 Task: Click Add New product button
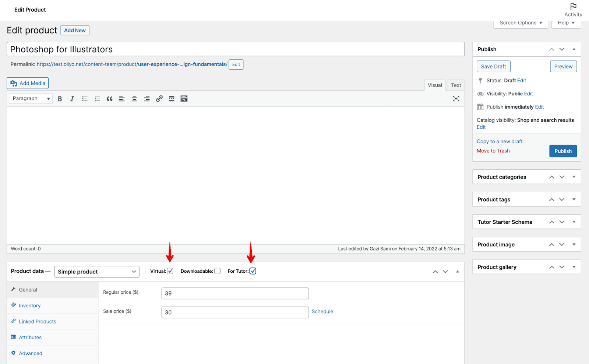click(75, 31)
